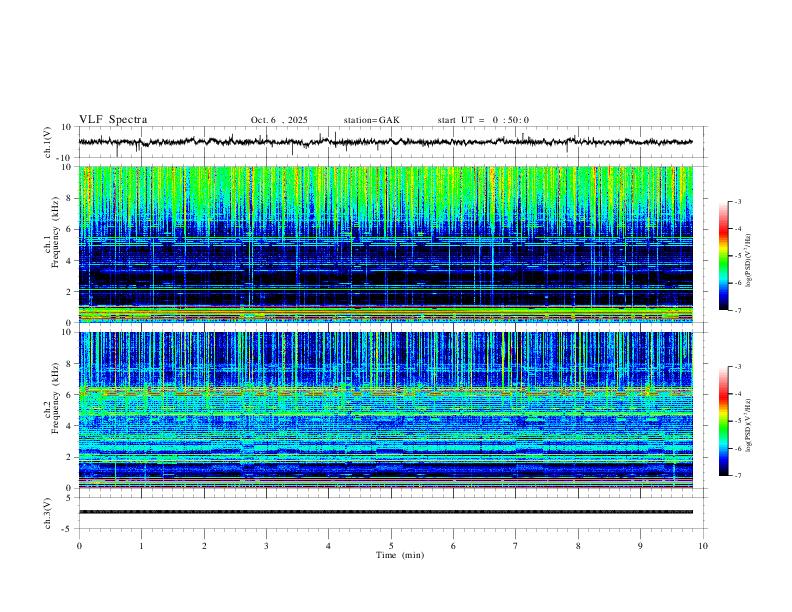792x612 pixels.
Task: Click time axis tick label "1"
Action: pos(141,546)
